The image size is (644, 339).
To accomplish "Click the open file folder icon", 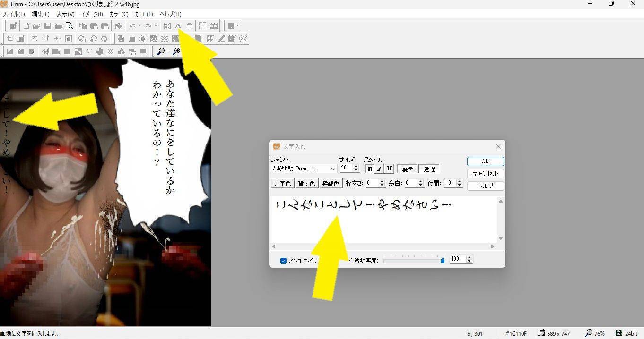I will coord(36,26).
